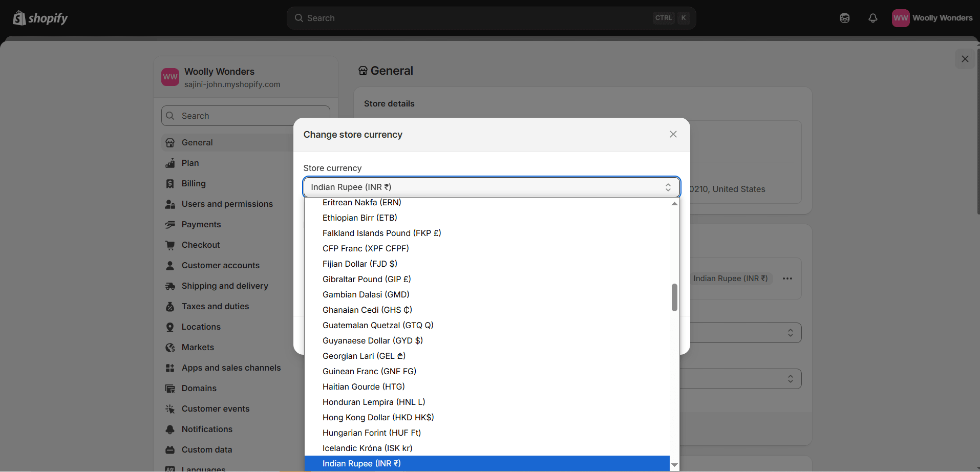This screenshot has width=980, height=472.
Task: Open the three-dot menu next to Indian Rupee
Action: [787, 278]
